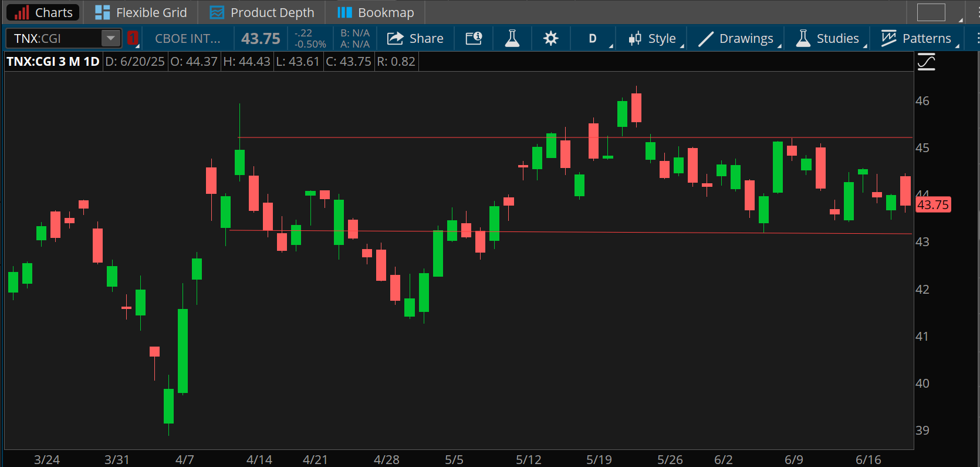Open the Flexible Grid tab

click(141, 12)
